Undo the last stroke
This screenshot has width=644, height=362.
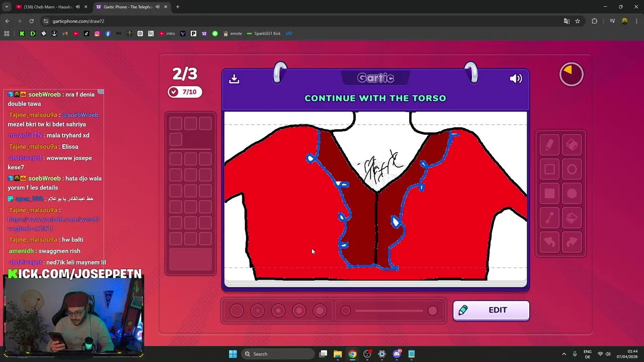(x=549, y=242)
